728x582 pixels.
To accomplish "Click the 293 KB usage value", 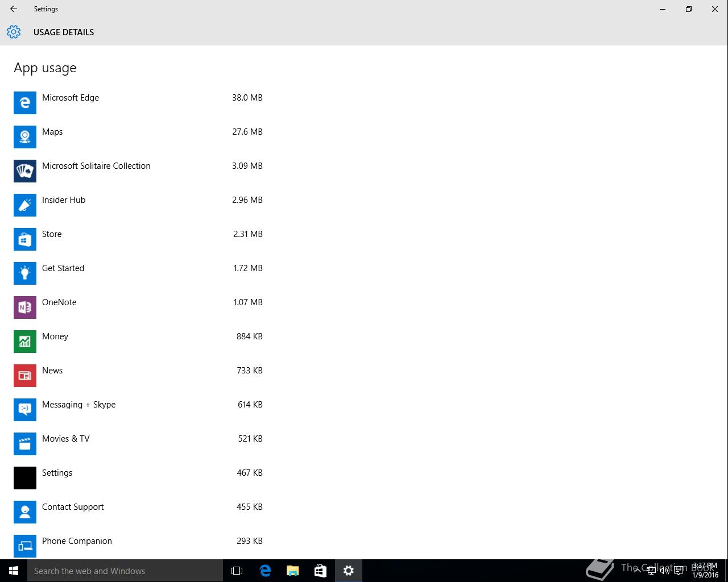I will 250,541.
